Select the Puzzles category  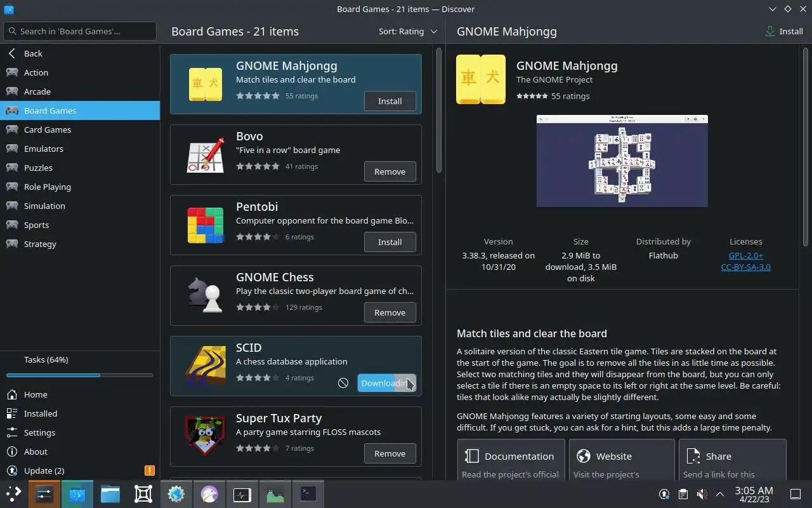pyautogui.click(x=80, y=168)
